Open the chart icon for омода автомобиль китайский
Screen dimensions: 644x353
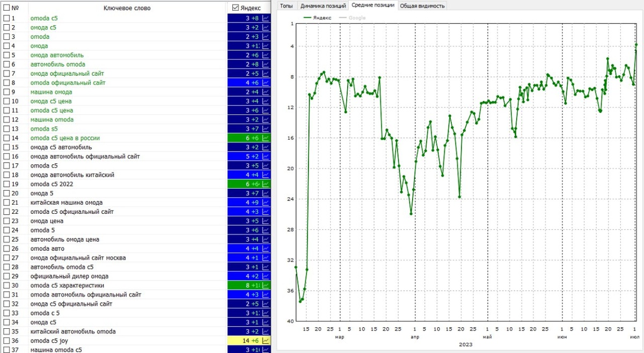click(x=266, y=175)
